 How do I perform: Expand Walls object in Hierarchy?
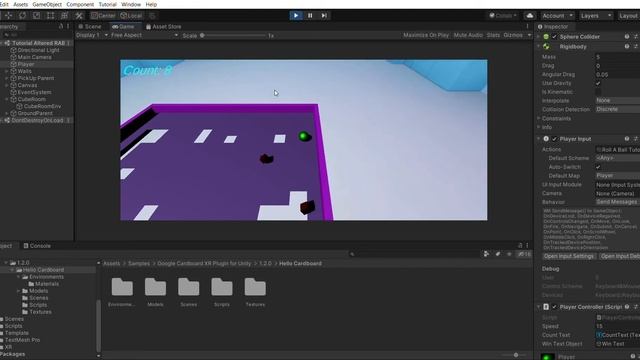click(7, 71)
